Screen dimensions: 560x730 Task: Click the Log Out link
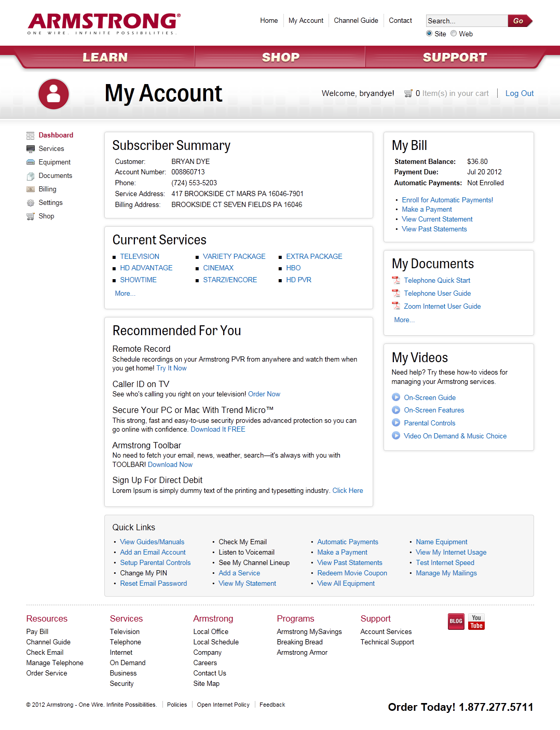pyautogui.click(x=519, y=93)
